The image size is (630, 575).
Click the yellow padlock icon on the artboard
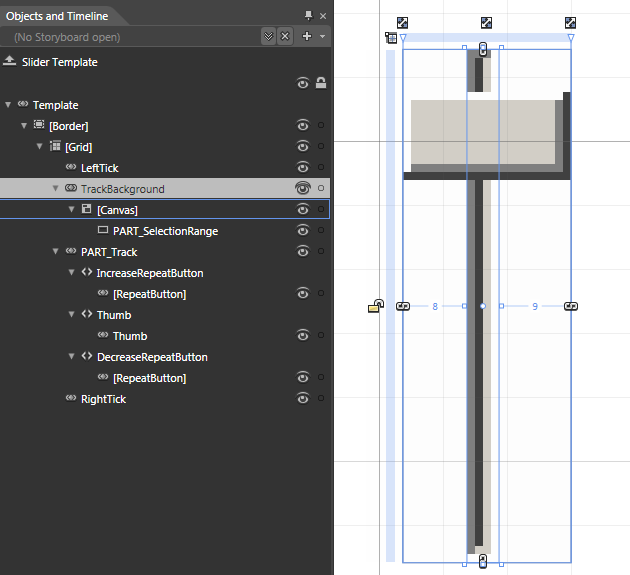click(375, 306)
